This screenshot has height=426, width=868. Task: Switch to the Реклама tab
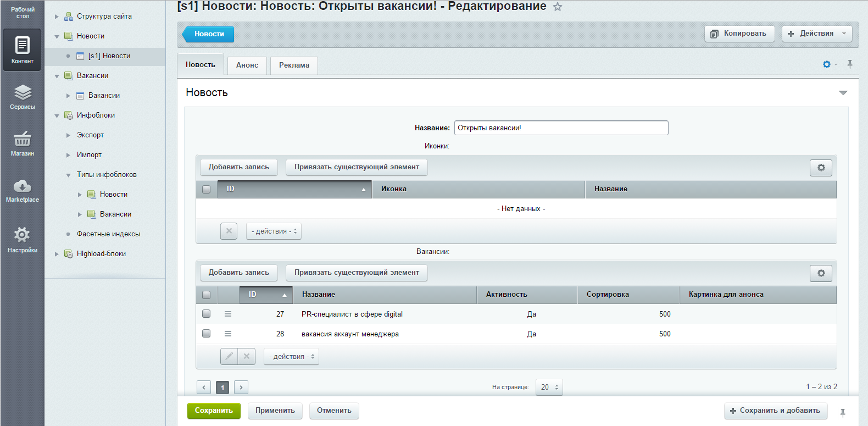[x=294, y=65]
